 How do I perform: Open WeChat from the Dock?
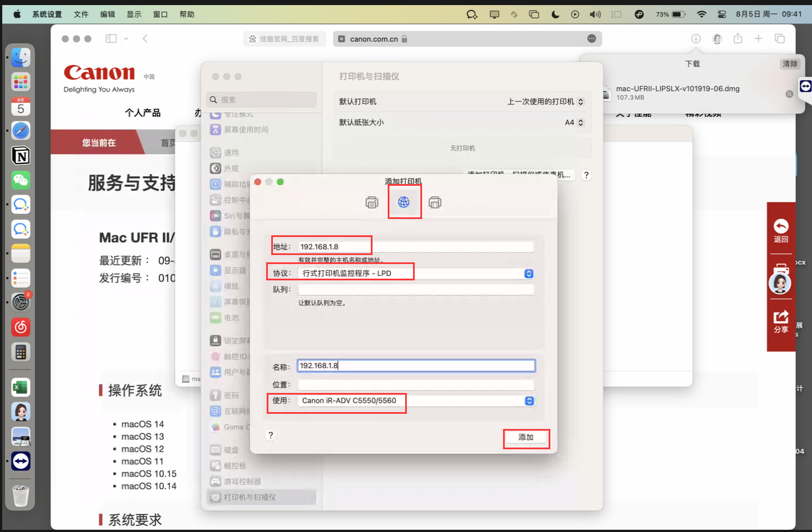21,180
